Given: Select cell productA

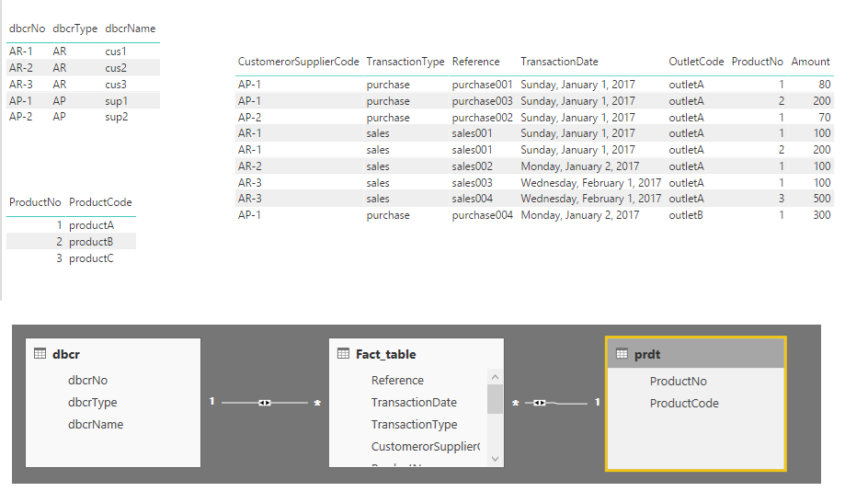Looking at the screenshot, I should (x=91, y=225).
